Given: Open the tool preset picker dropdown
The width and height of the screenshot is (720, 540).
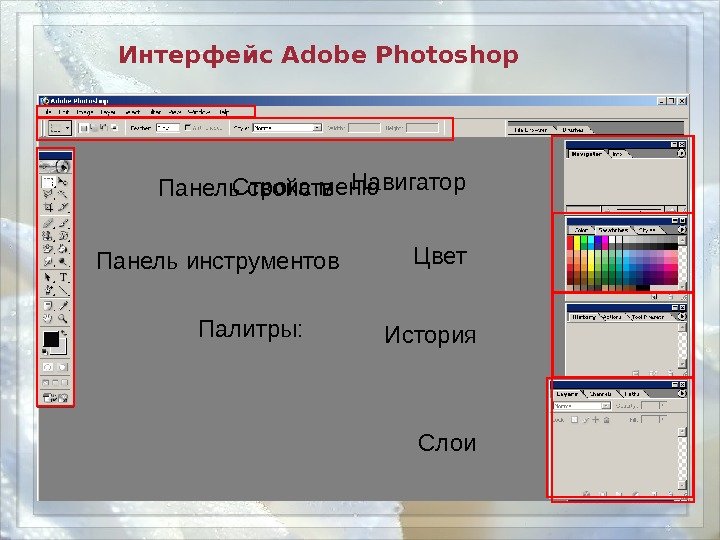Looking at the screenshot, I should pyautogui.click(x=60, y=128).
